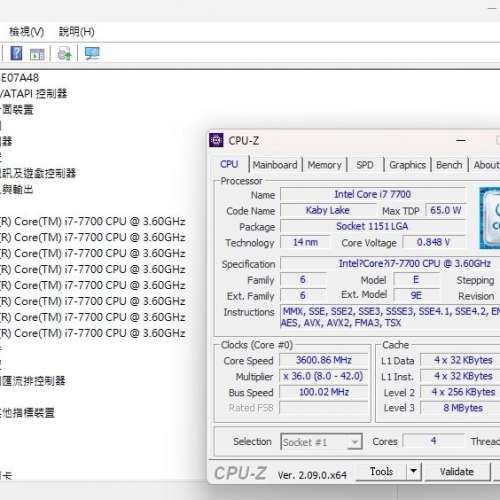Image resolution: width=500 pixels, height=500 pixels.
Task: Switch to the Mainboard tab
Action: click(275, 165)
